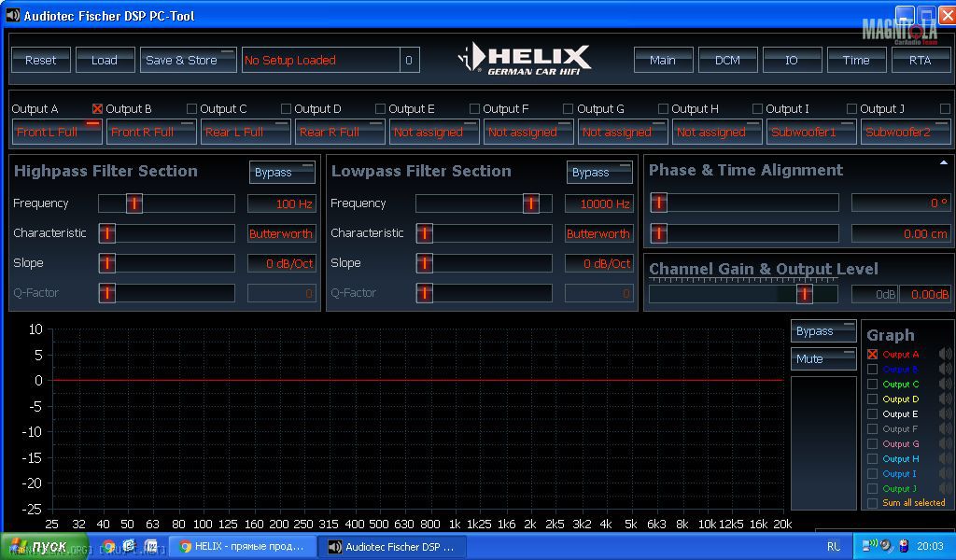Image resolution: width=956 pixels, height=560 pixels.
Task: Enable Output G checkbox in Graph panel
Action: (873, 444)
